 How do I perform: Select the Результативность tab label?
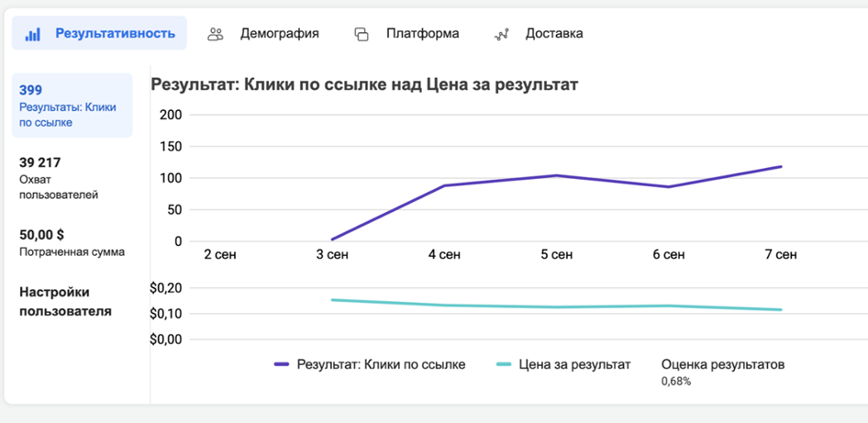(115, 34)
